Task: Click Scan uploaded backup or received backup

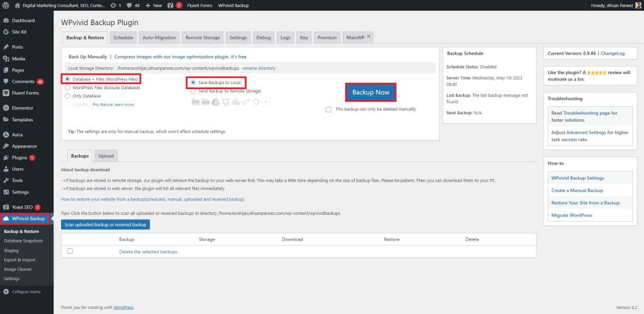Action: (106, 225)
